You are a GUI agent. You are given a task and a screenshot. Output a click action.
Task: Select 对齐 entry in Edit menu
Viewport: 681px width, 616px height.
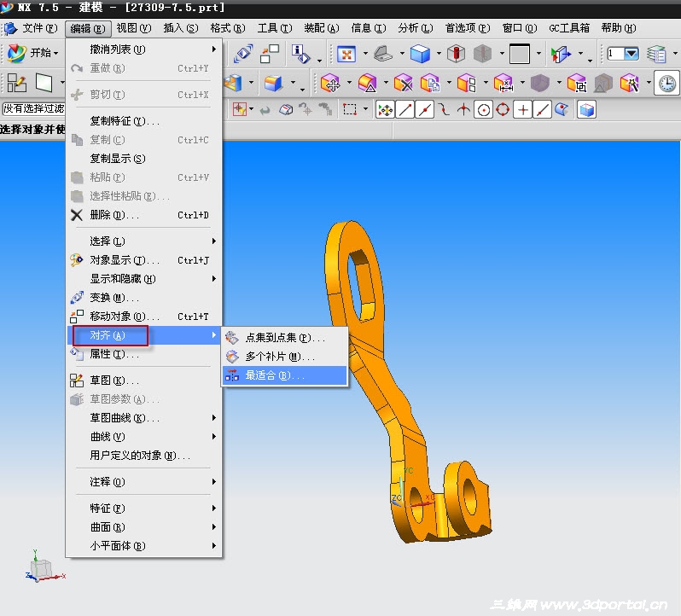(143, 335)
